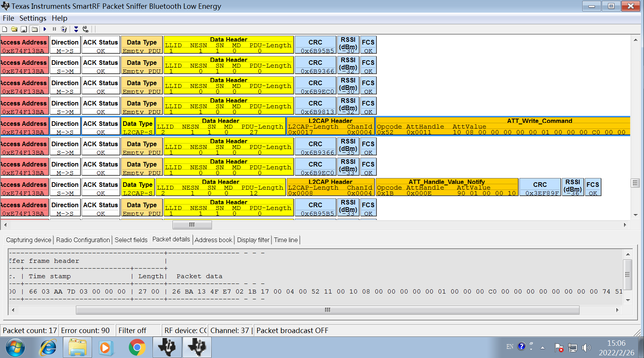Click packet details horizontal scroll left arrow
This screenshot has width=644, height=358.
point(13,310)
